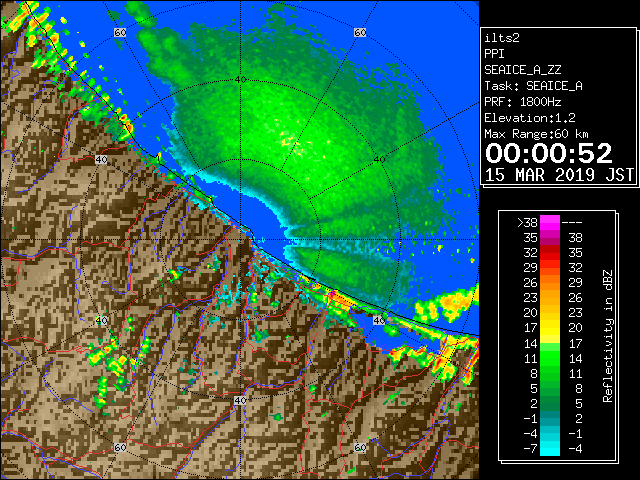The width and height of the screenshot is (640, 480).
Task: Click the radar name text "ilts2"
Action: [502, 38]
